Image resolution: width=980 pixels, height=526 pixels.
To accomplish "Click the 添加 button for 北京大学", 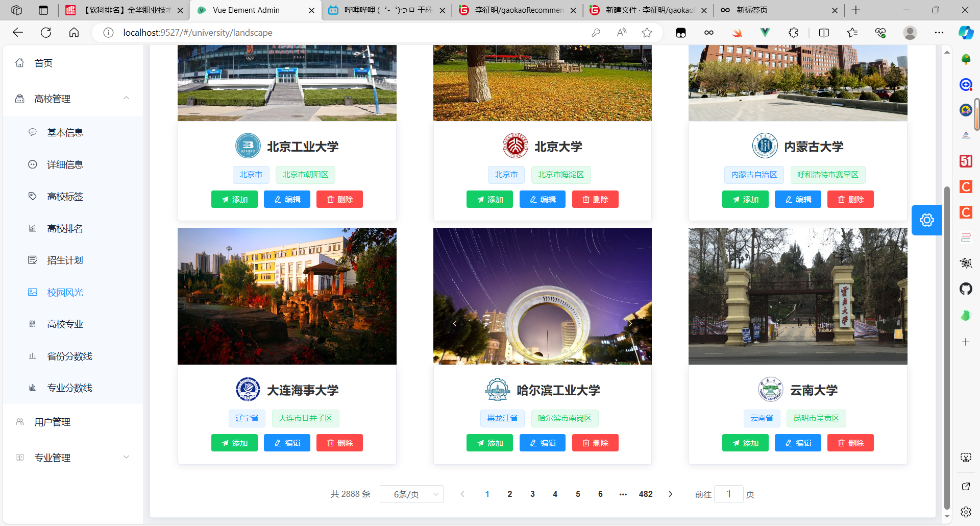I will pos(489,199).
